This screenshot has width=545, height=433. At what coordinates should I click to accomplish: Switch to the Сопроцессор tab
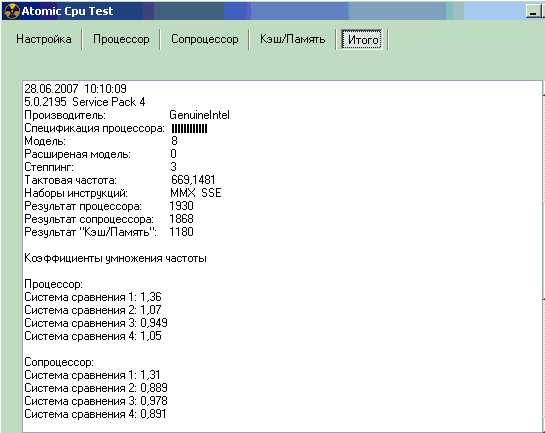204,39
